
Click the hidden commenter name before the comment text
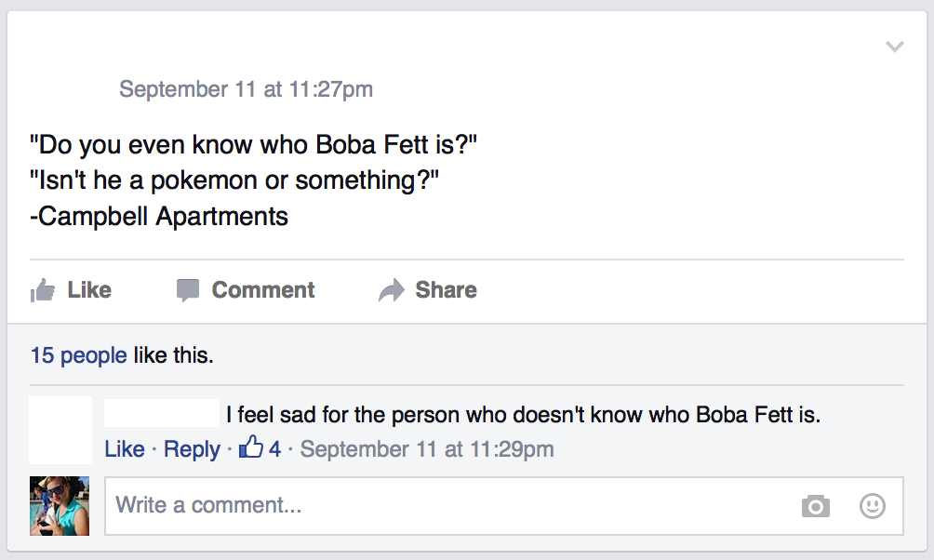162,414
